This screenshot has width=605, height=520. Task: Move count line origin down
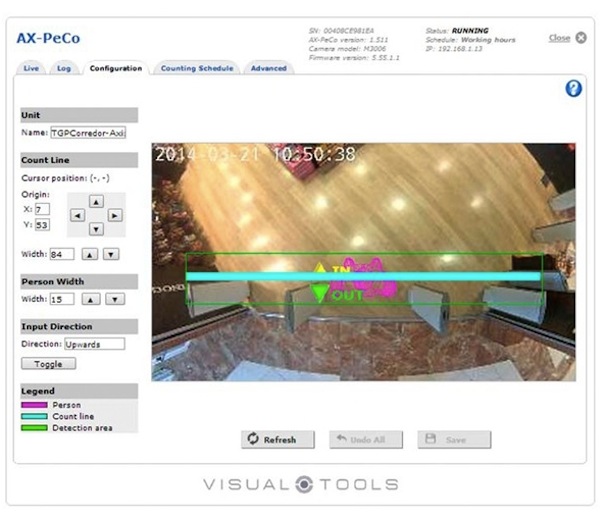[x=96, y=229]
